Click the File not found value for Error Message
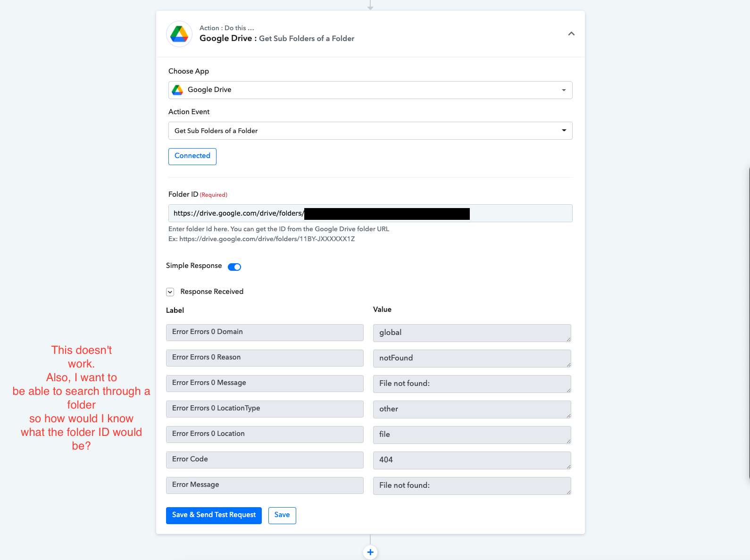Screen dimensions: 750x560 coord(472,485)
